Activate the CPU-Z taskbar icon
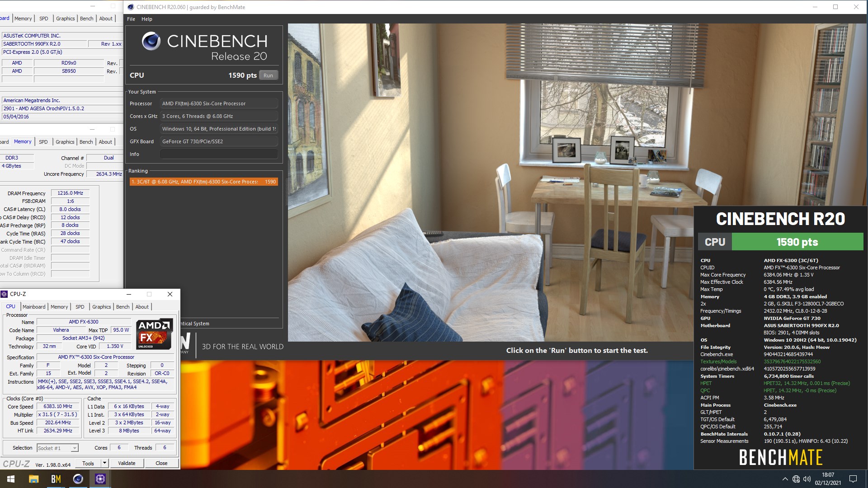This screenshot has width=868, height=488. [x=100, y=479]
